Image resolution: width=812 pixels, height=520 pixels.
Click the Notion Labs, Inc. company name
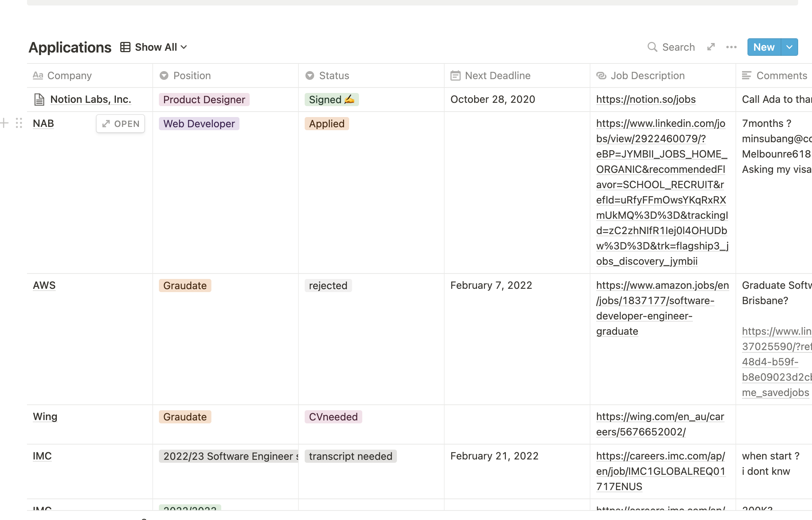91,99
